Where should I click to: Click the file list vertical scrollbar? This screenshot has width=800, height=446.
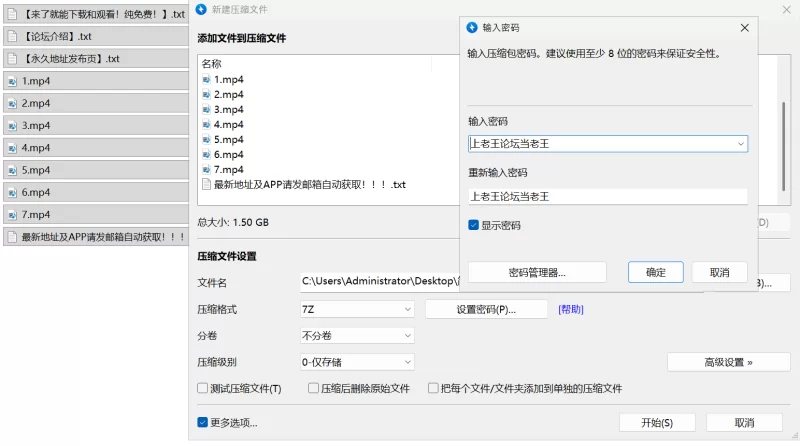[783, 147]
